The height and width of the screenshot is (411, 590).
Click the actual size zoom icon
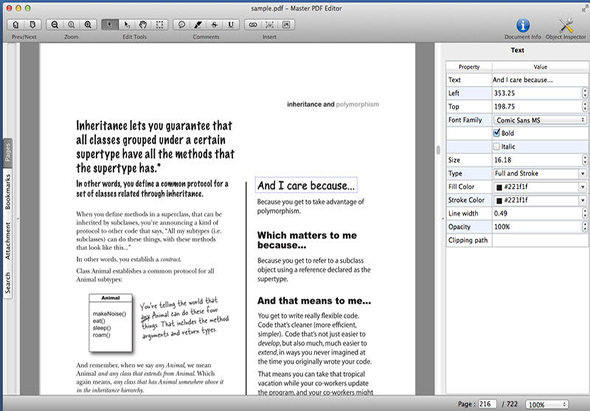tap(71, 25)
